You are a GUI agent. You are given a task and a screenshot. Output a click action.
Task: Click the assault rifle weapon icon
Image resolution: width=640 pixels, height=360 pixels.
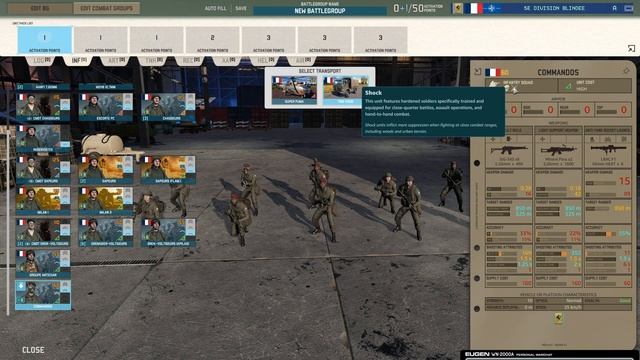point(509,150)
